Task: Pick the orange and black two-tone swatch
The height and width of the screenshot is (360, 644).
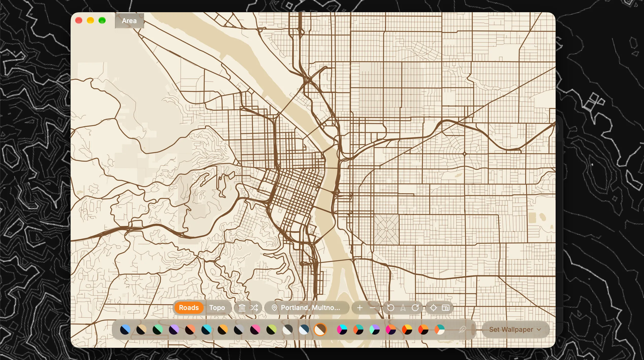Action: (x=223, y=330)
